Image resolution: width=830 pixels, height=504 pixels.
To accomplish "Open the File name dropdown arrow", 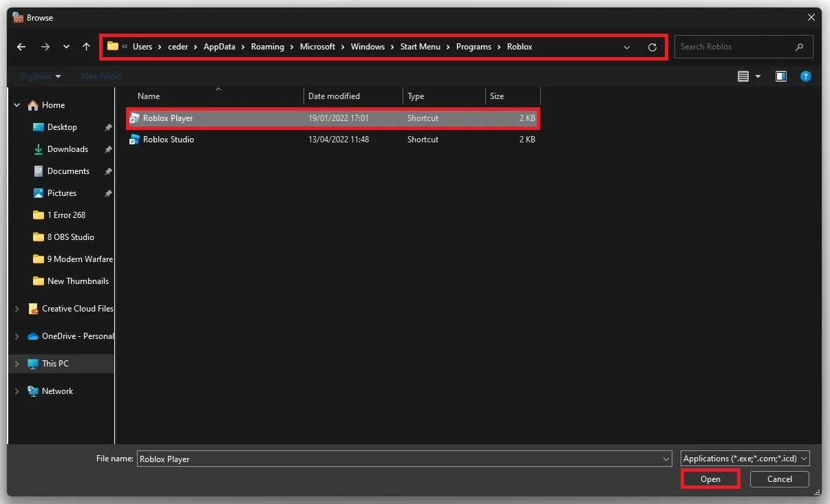I will (666, 459).
